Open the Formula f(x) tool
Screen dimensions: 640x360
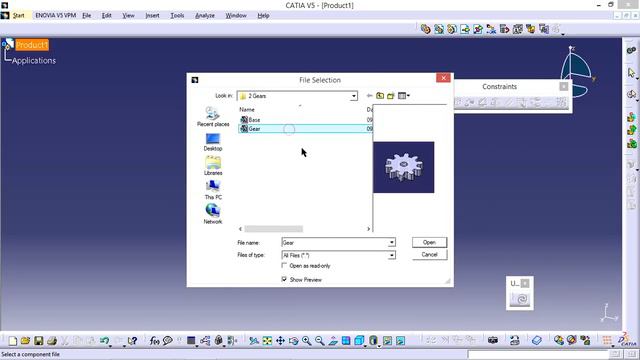154,340
